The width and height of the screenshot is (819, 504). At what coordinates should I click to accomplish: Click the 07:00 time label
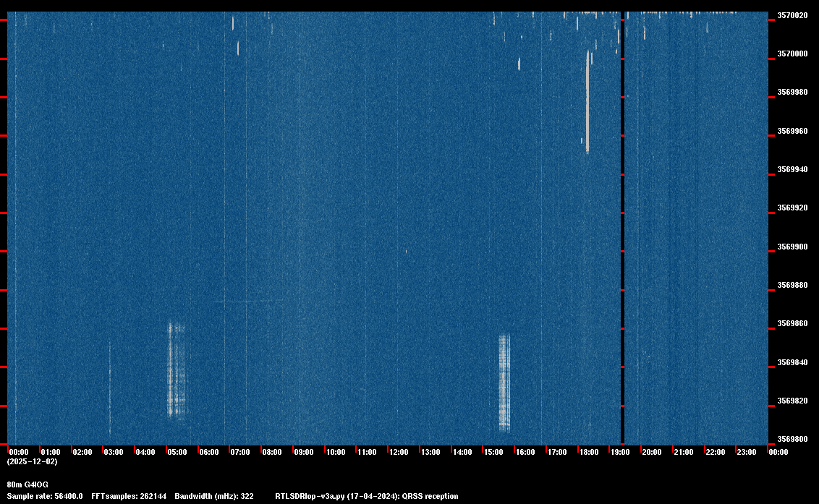pyautogui.click(x=239, y=452)
